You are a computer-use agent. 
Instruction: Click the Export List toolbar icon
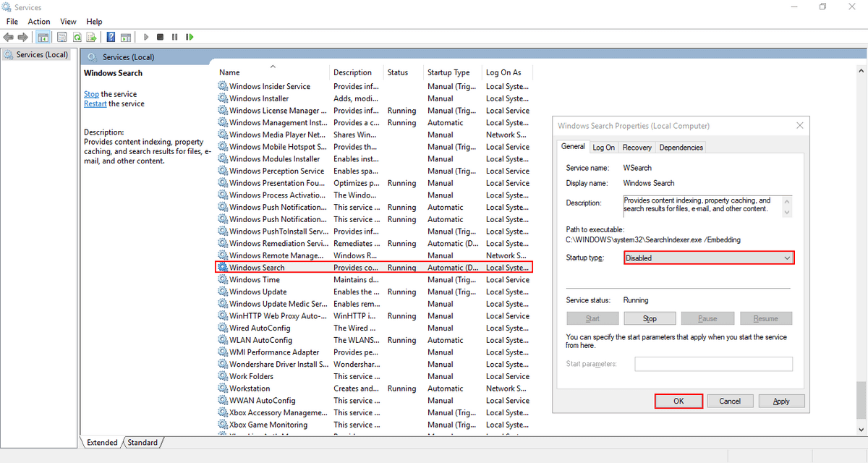[91, 37]
